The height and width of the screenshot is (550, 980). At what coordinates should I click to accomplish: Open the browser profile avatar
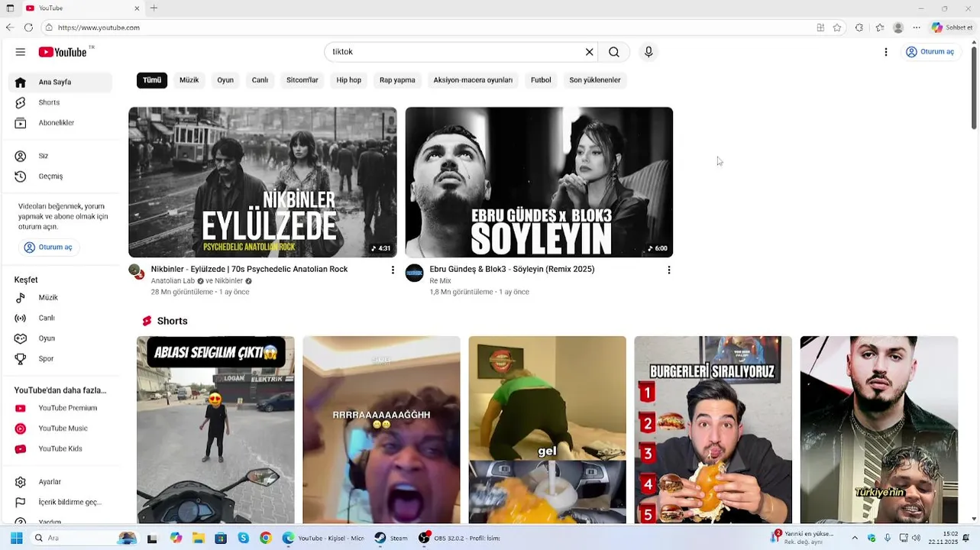[898, 27]
